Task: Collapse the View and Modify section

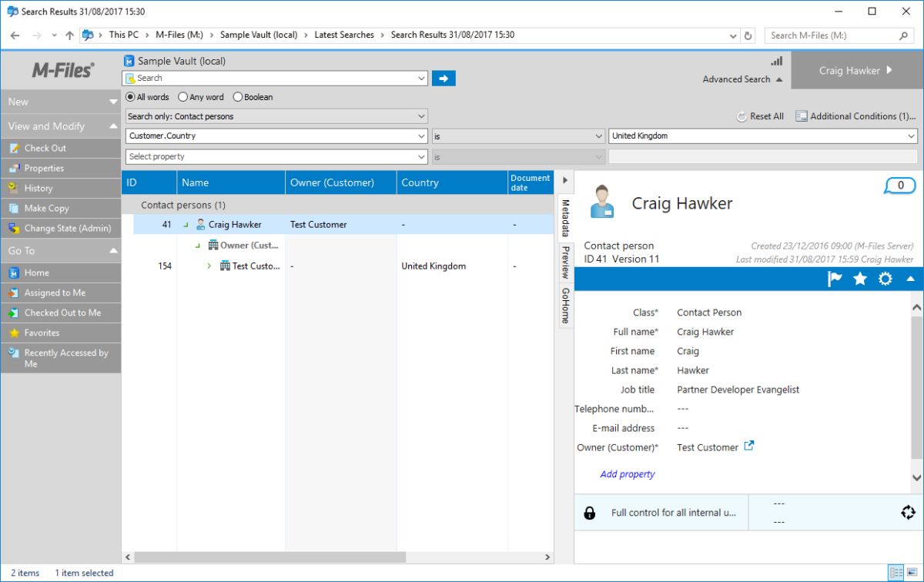Action: pos(113,126)
